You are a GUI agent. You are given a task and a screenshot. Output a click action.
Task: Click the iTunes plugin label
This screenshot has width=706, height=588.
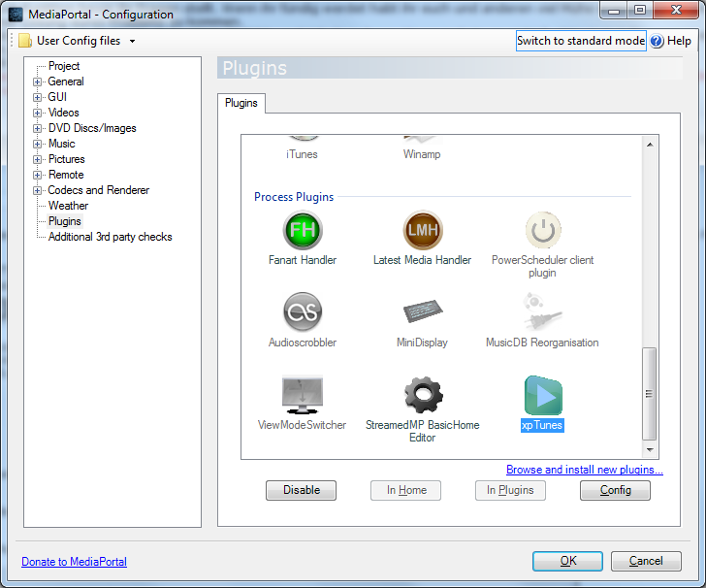coord(302,154)
